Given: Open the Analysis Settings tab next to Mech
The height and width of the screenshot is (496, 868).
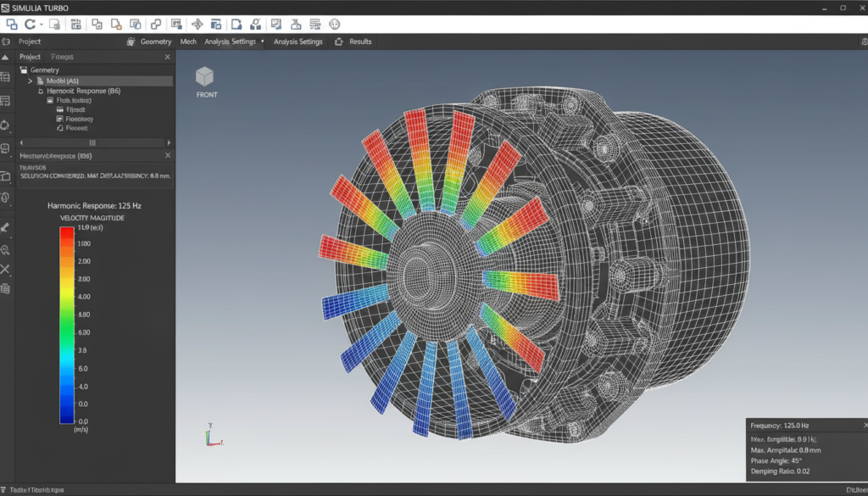Looking at the screenshot, I should click(231, 42).
